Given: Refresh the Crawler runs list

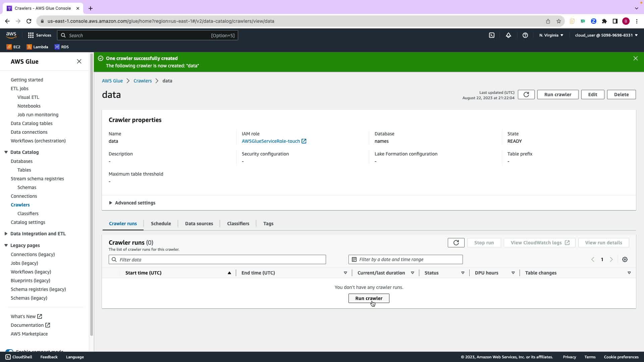Looking at the screenshot, I should point(456,243).
